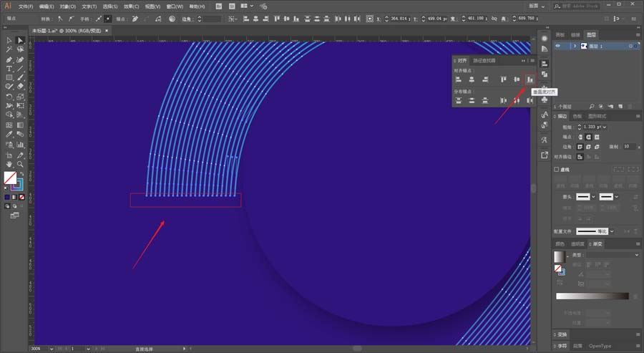Select align stroke to center option
Screen dimensions: 644x353
pyautogui.click(x=580, y=157)
